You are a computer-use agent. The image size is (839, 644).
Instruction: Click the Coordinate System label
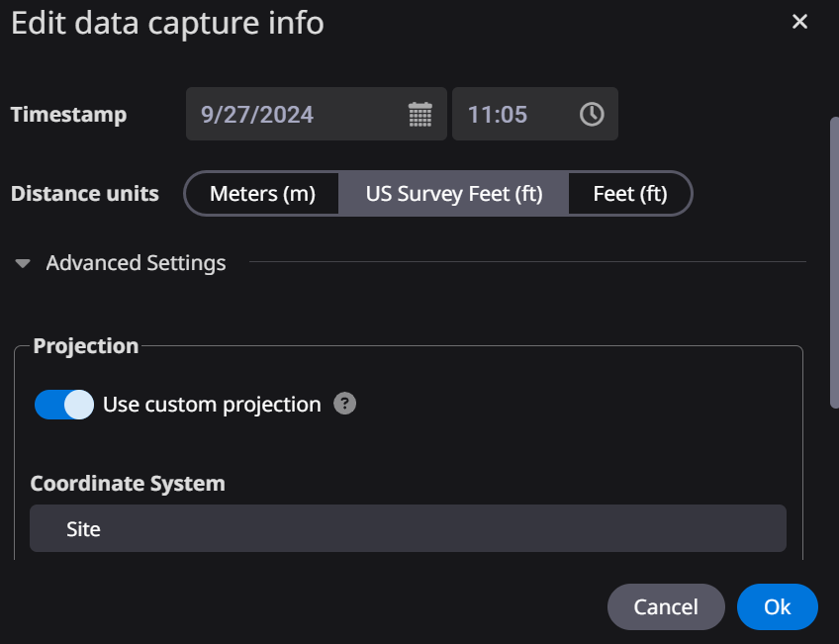point(128,484)
